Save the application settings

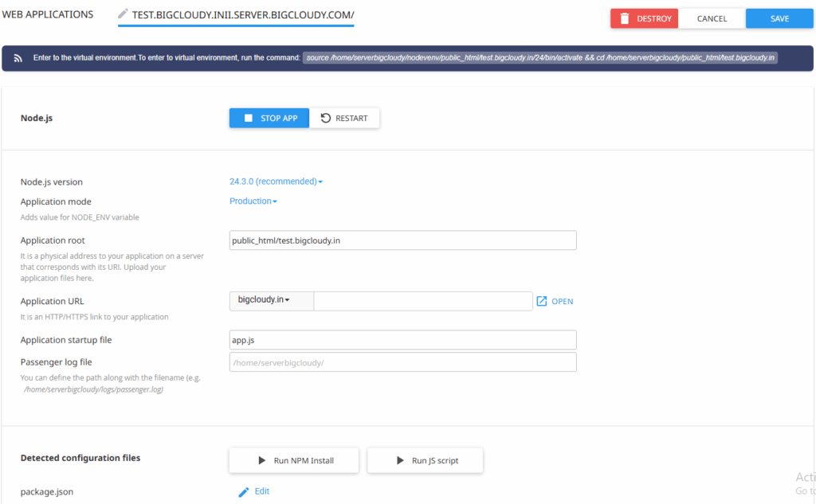pyautogui.click(x=779, y=18)
